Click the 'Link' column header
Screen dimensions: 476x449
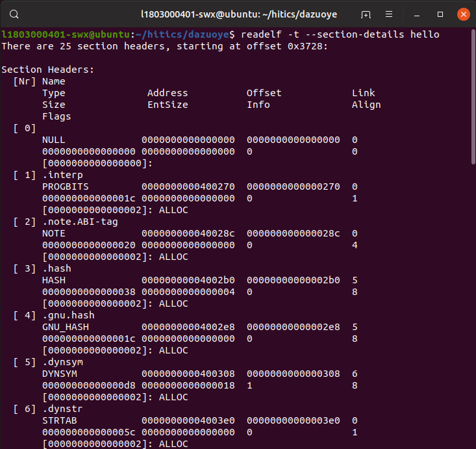[x=364, y=93]
